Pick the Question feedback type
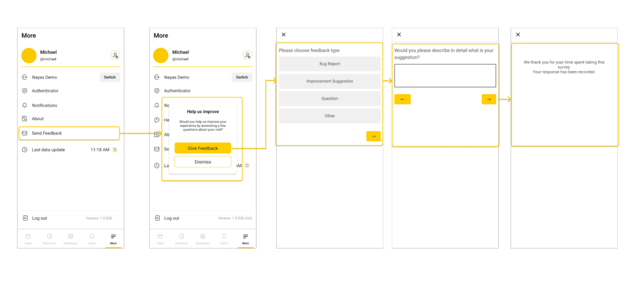Screen dimensions: 644x284 330,99
